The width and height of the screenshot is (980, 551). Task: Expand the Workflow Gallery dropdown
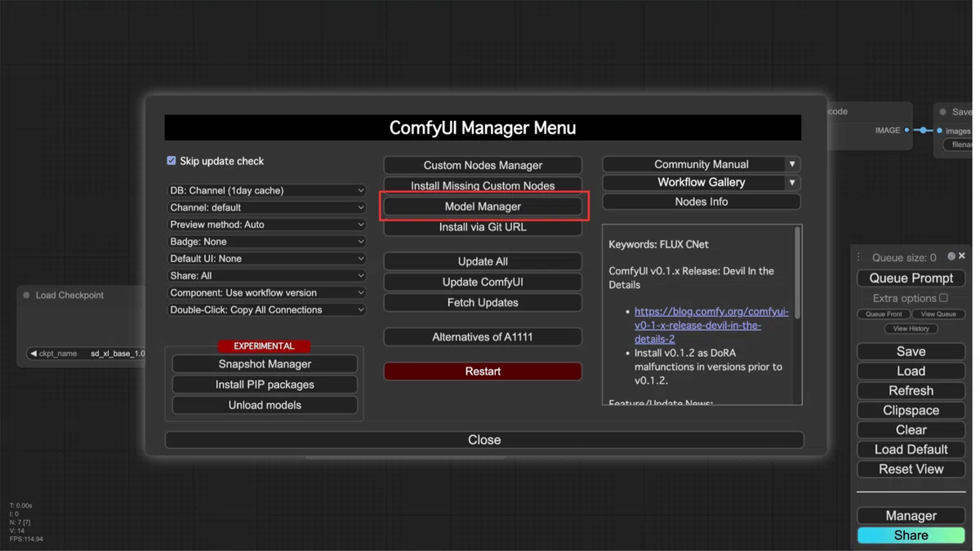click(x=791, y=182)
